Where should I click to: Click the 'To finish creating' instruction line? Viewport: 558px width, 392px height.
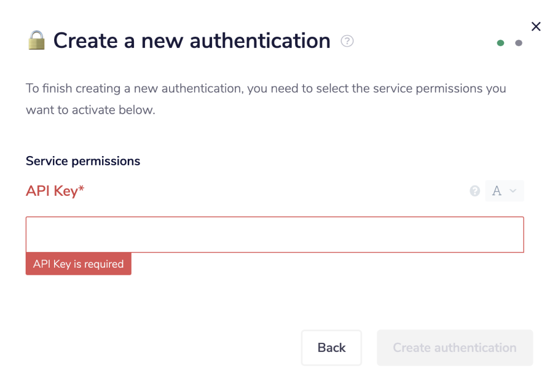pos(266,89)
